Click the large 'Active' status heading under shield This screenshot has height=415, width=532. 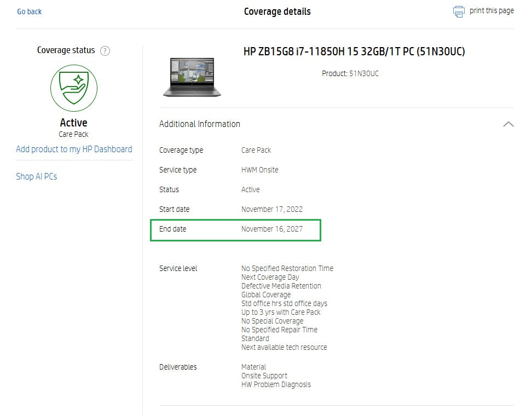[x=74, y=123]
